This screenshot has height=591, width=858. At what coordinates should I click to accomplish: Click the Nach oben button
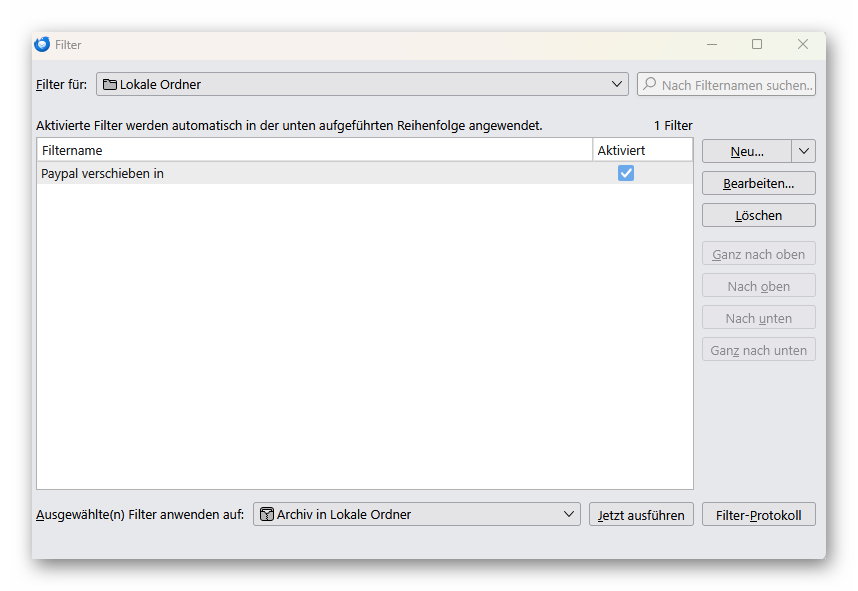(758, 286)
